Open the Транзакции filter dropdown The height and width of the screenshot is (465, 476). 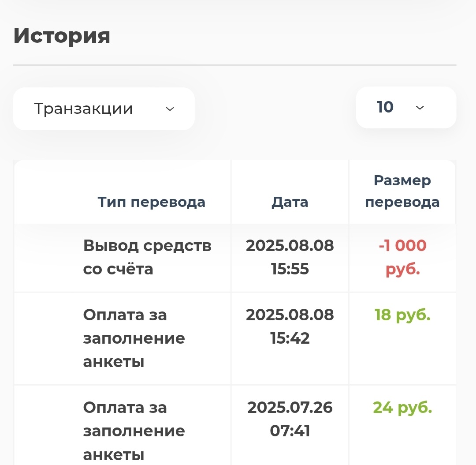point(104,109)
